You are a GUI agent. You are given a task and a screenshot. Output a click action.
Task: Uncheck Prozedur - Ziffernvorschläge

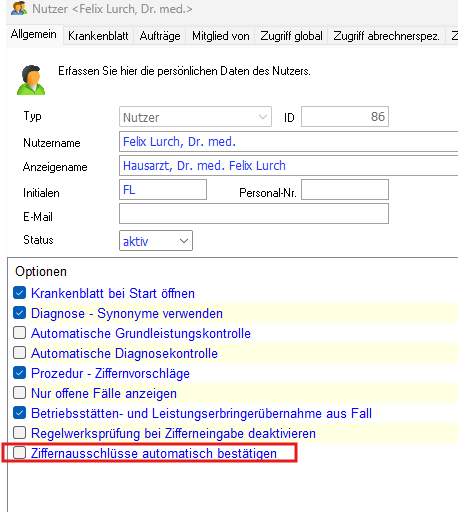(x=20, y=373)
